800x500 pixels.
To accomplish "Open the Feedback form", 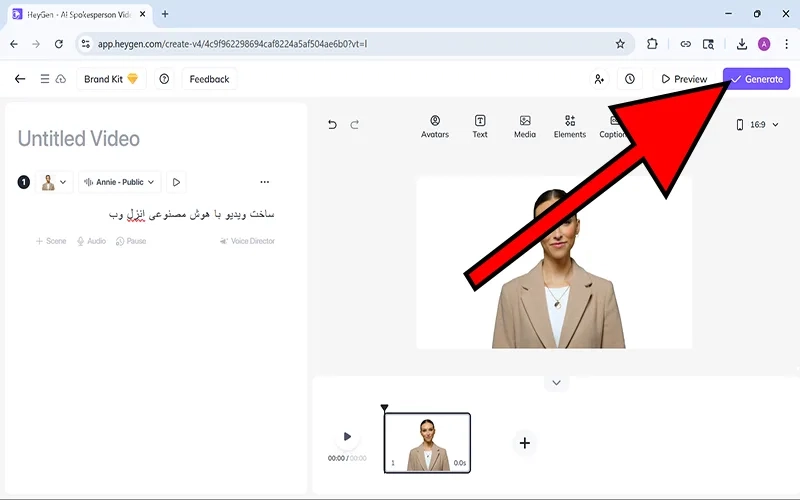I will click(209, 79).
